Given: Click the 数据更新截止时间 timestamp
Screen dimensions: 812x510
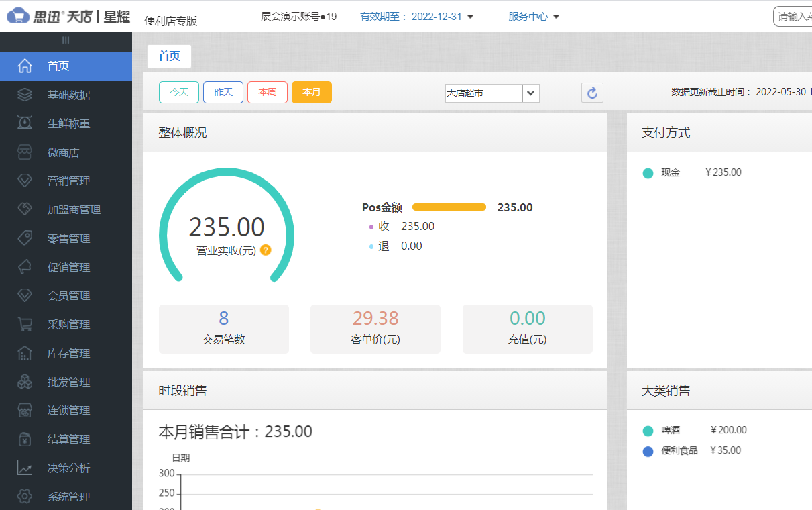Looking at the screenshot, I should [x=742, y=93].
